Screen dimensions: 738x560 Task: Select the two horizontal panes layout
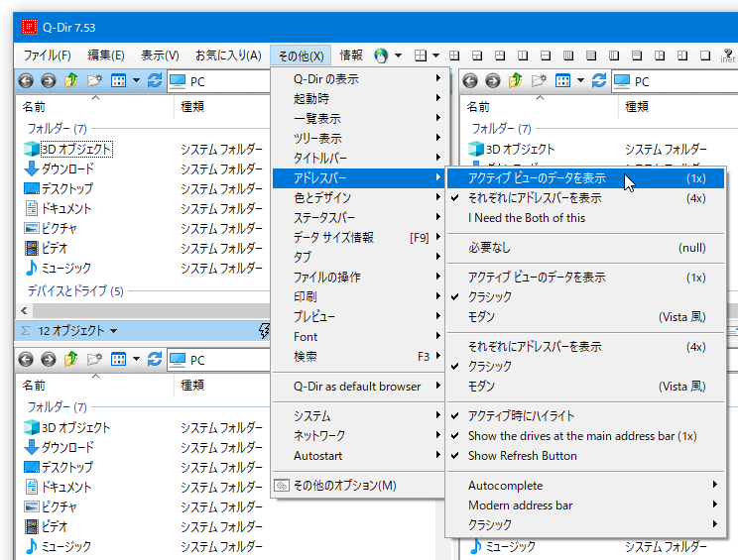click(x=545, y=56)
